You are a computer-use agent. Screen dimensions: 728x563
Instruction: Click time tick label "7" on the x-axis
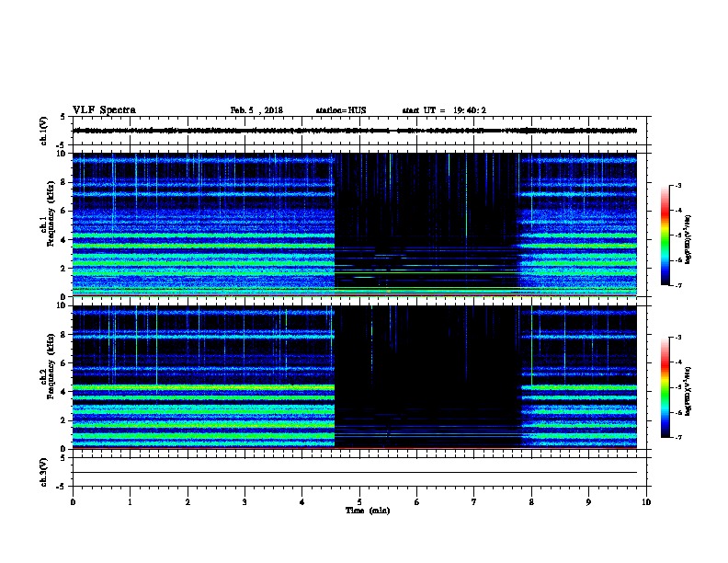474,502
